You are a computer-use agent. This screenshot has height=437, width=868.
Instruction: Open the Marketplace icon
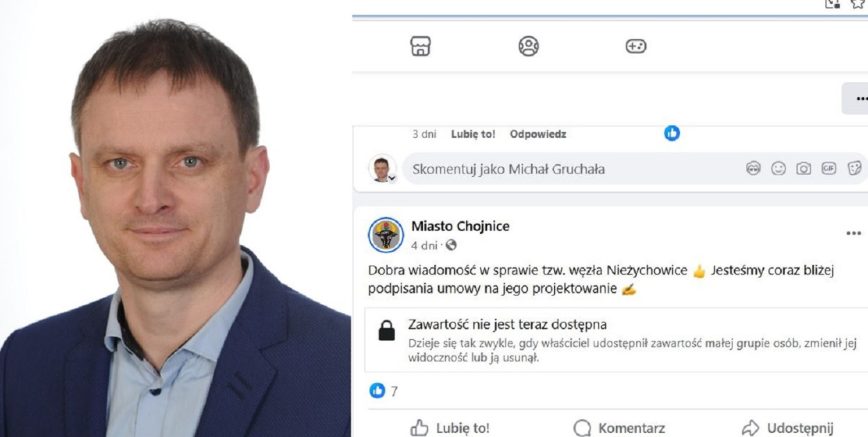(x=421, y=46)
